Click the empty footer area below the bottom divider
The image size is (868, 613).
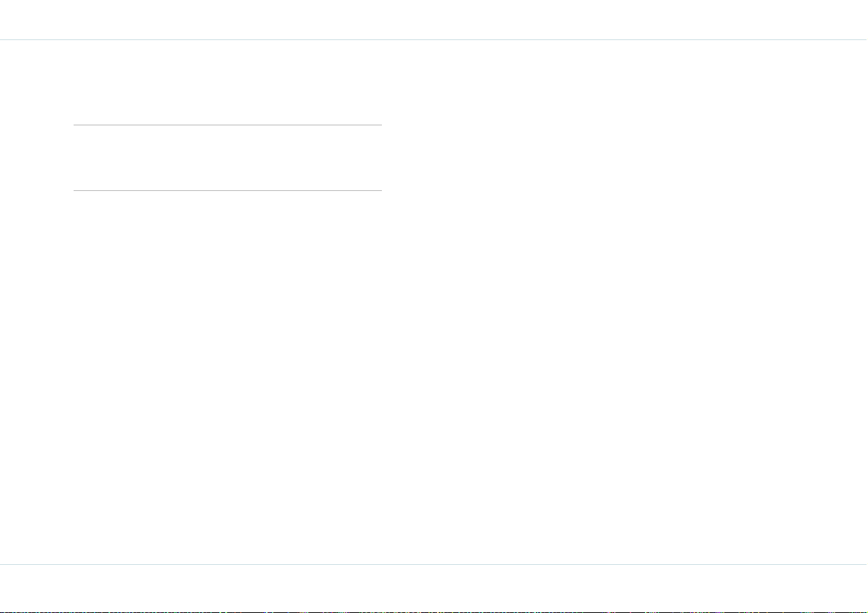click(x=434, y=587)
